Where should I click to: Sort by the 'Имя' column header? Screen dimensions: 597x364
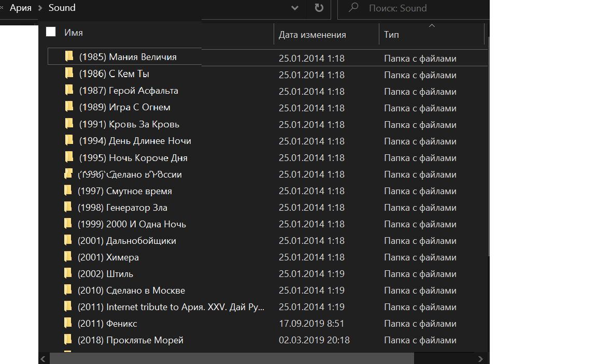(74, 33)
